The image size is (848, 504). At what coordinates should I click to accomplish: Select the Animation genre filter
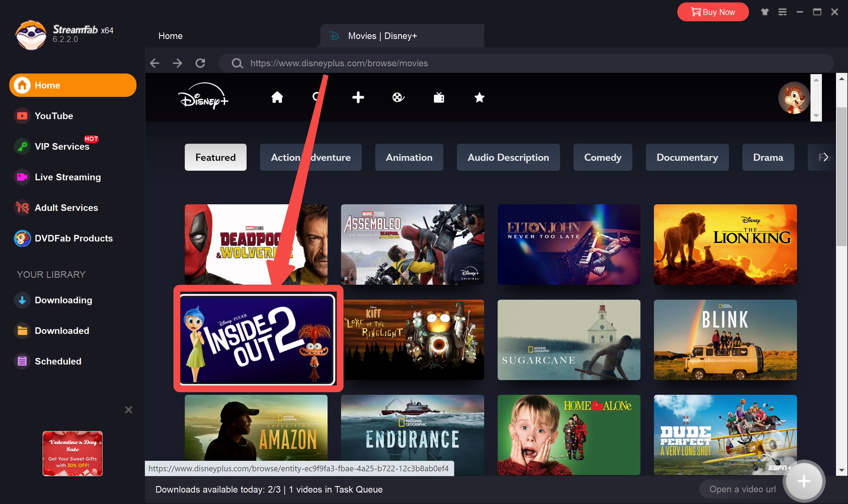tap(409, 157)
